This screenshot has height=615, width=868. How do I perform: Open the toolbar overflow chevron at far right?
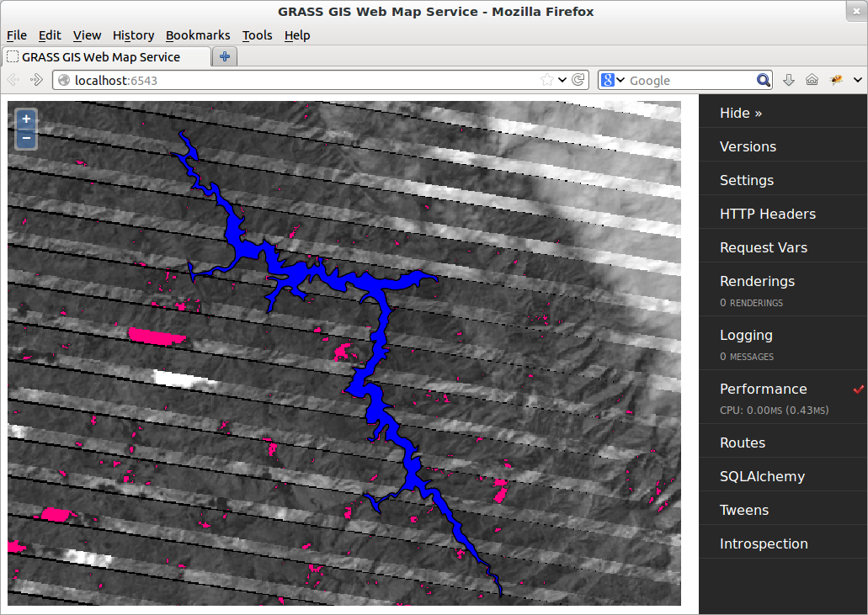[857, 79]
